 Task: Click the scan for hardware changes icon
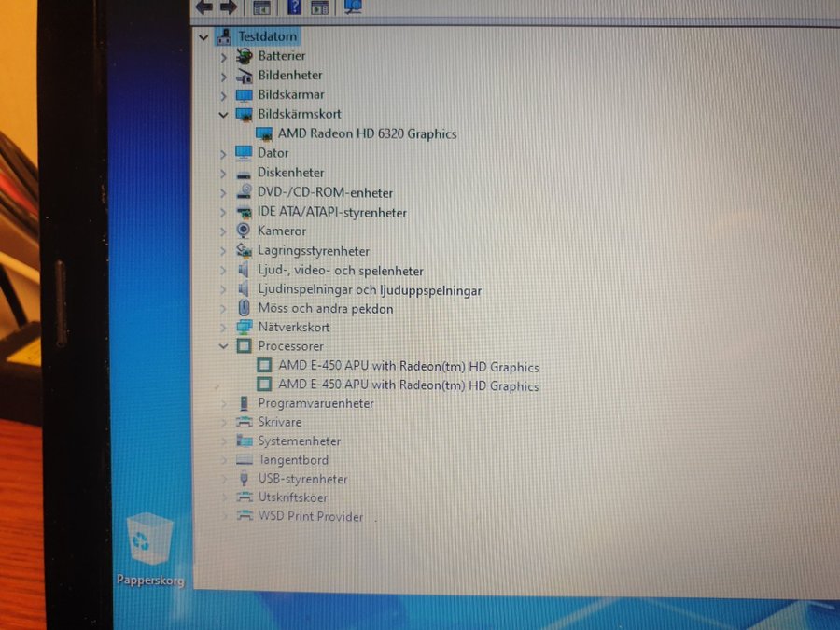pos(353,7)
